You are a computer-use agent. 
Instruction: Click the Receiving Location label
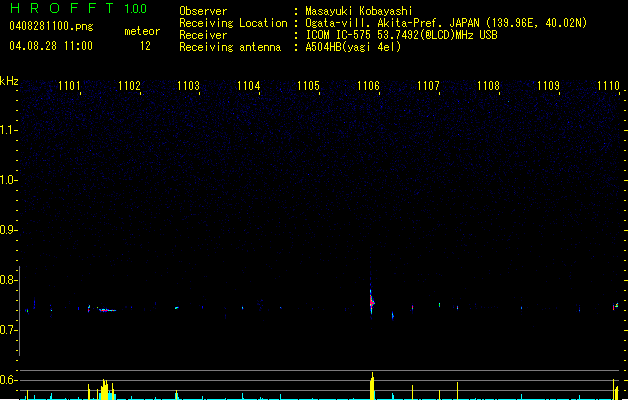tap(233, 23)
